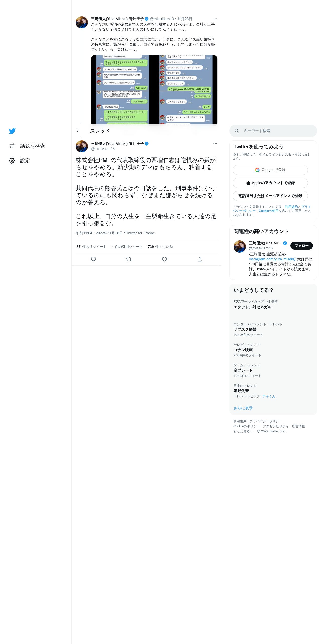The width and height of the screenshot is (322, 644).
Task: Focus the キーワード検索 search field
Action: (273, 131)
